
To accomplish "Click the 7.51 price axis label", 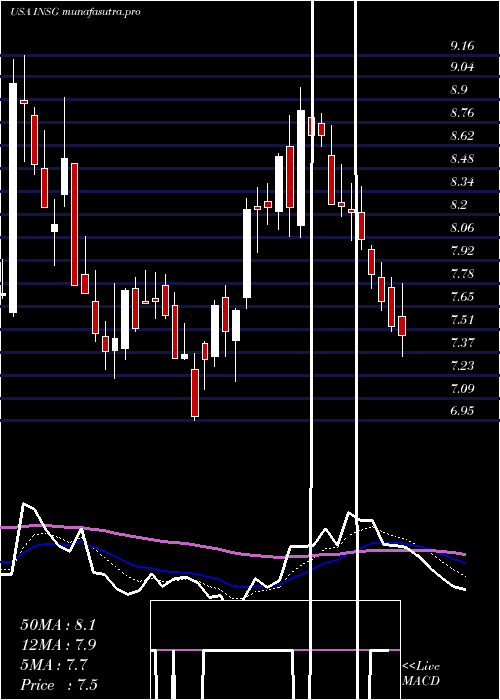I will click(462, 320).
